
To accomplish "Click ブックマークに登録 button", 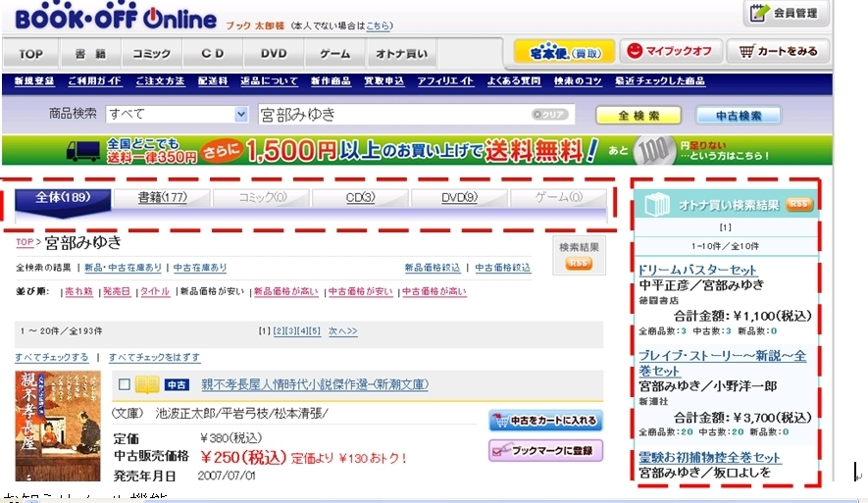I will 545,450.
